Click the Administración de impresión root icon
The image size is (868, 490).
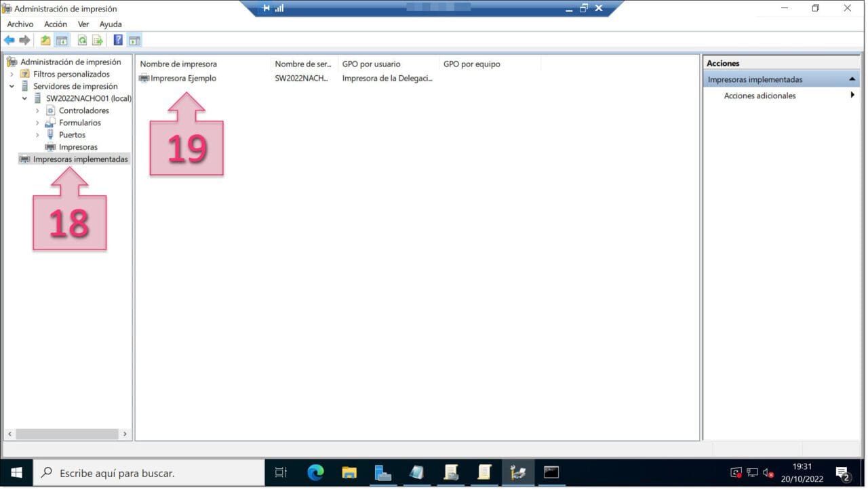(x=12, y=62)
